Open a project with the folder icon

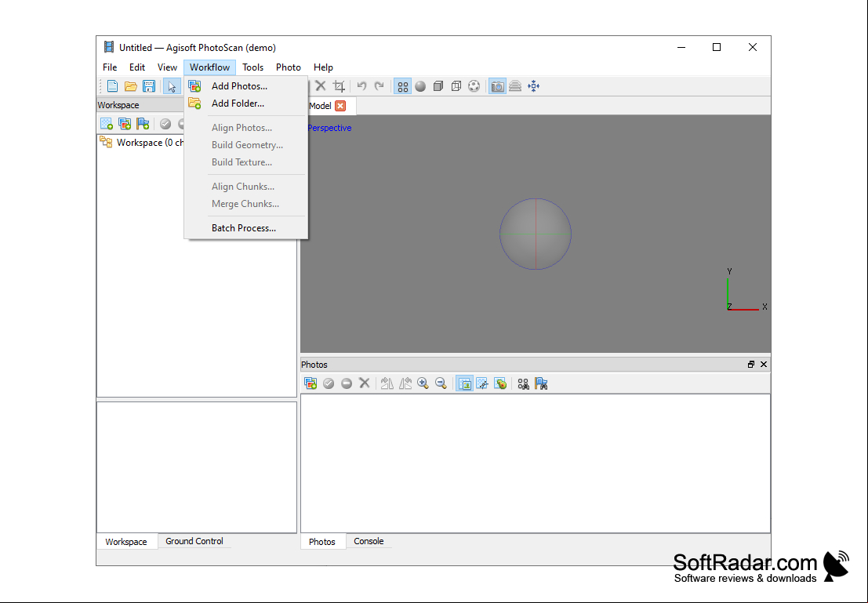coord(131,85)
